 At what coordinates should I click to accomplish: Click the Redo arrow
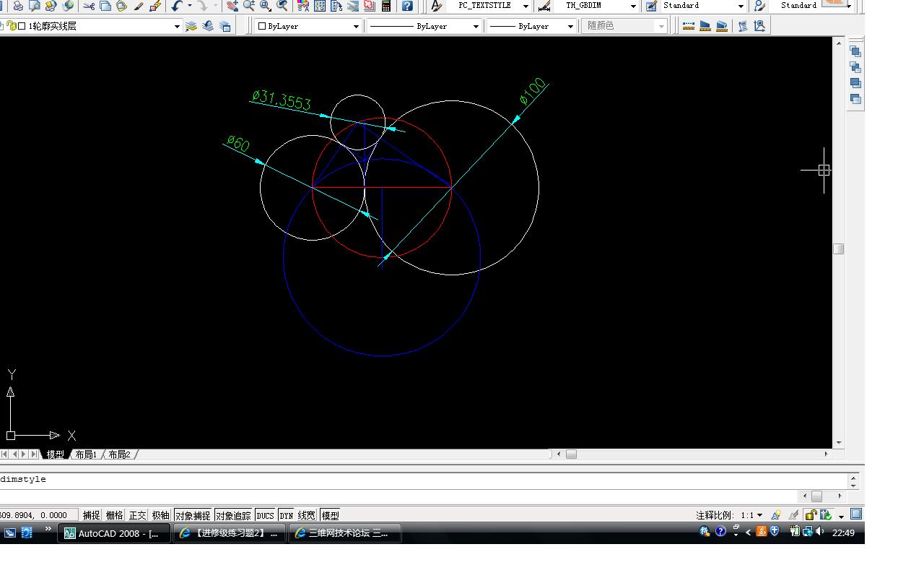202,6
